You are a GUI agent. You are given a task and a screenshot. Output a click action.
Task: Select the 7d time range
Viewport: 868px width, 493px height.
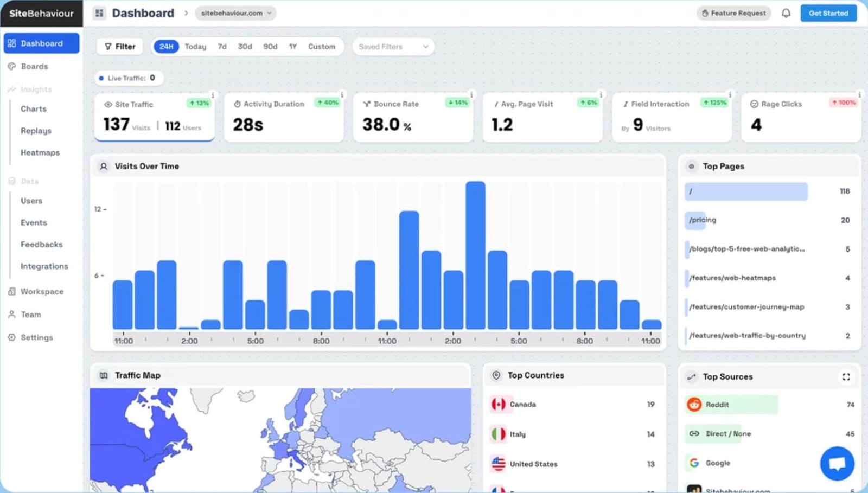click(222, 47)
